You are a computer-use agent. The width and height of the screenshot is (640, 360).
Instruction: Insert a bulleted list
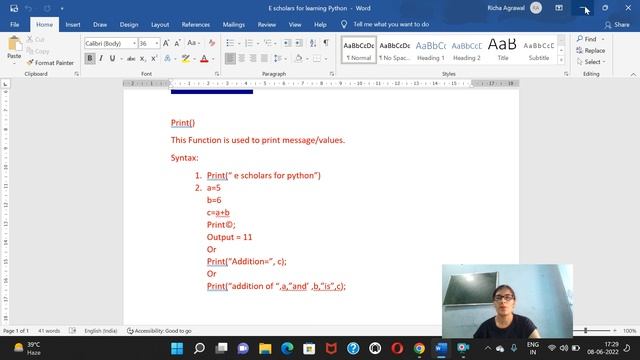(230, 43)
